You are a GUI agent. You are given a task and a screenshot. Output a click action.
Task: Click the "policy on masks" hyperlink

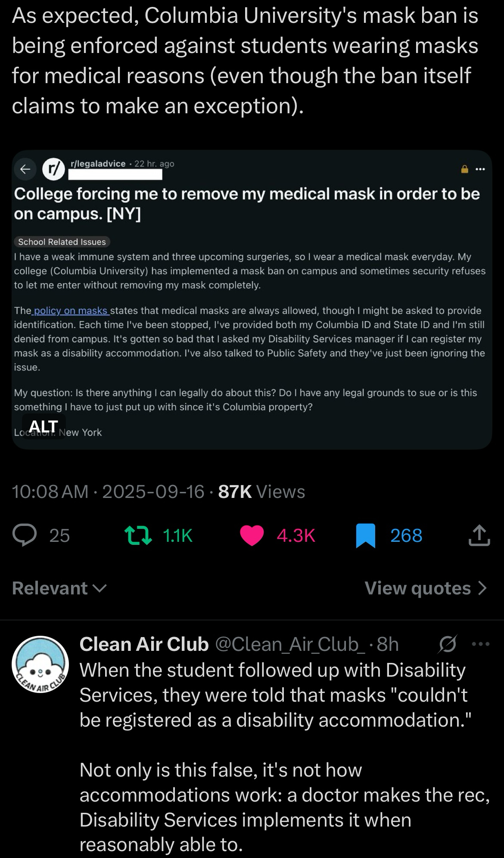pyautogui.click(x=71, y=311)
